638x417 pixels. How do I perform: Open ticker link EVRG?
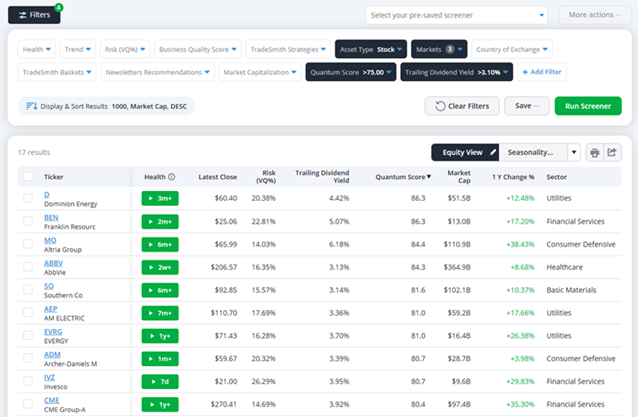click(x=53, y=332)
